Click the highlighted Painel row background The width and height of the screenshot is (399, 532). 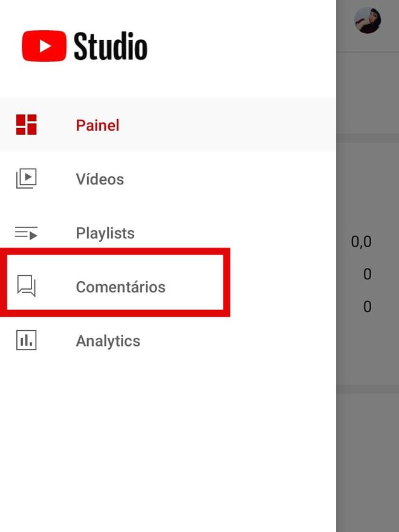click(x=168, y=125)
